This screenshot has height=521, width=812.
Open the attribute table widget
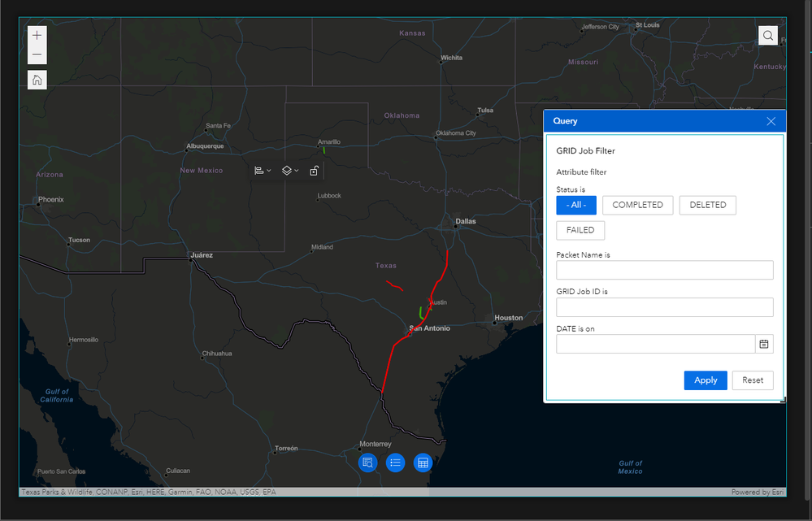[x=422, y=462]
